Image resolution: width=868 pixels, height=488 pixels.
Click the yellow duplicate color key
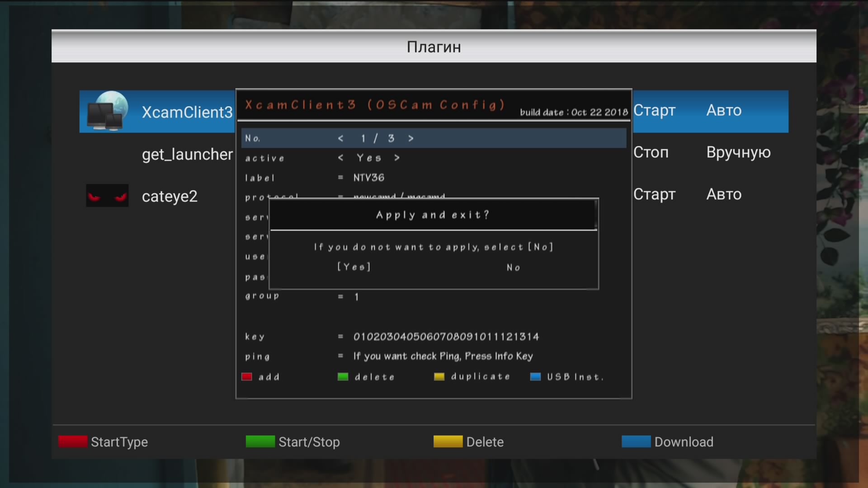click(439, 377)
